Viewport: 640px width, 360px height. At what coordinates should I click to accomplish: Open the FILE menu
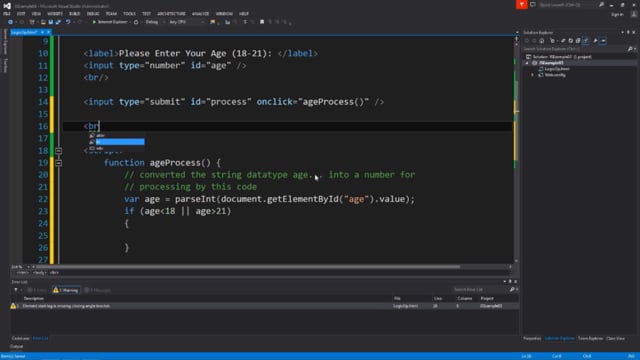[x=7, y=14]
